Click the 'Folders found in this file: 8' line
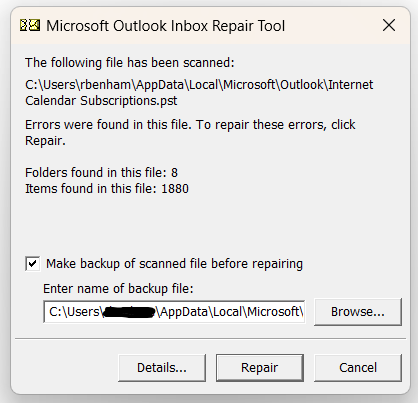 pos(102,173)
